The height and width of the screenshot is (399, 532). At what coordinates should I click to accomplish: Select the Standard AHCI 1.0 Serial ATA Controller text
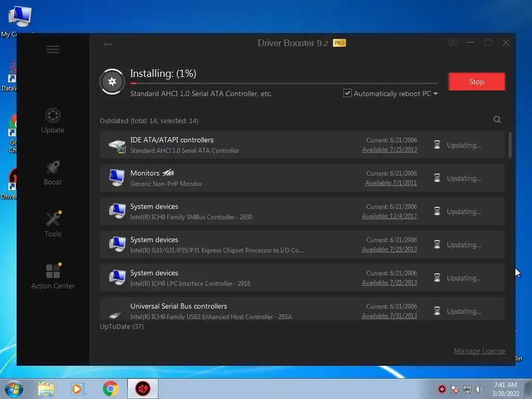pos(184,151)
